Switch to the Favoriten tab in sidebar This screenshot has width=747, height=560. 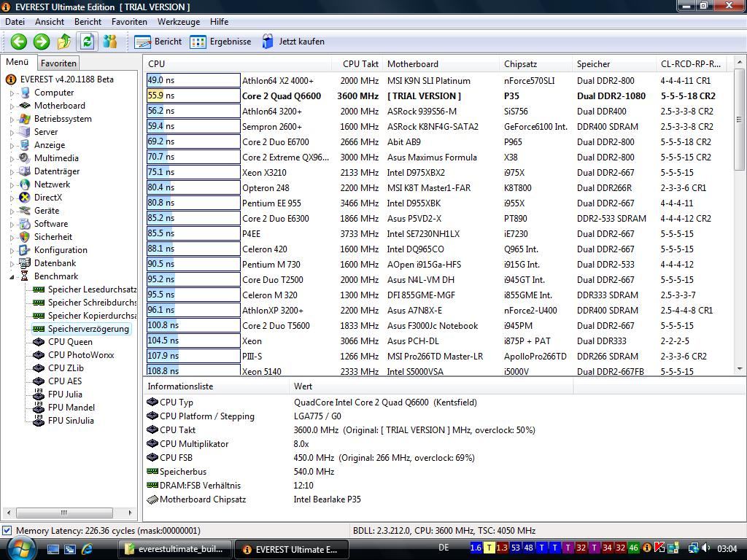point(58,63)
